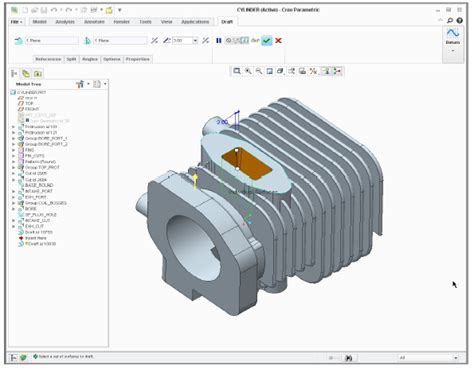Image resolution: width=474 pixels, height=370 pixels.
Task: Flip the pull direction icon
Action: (x=154, y=41)
